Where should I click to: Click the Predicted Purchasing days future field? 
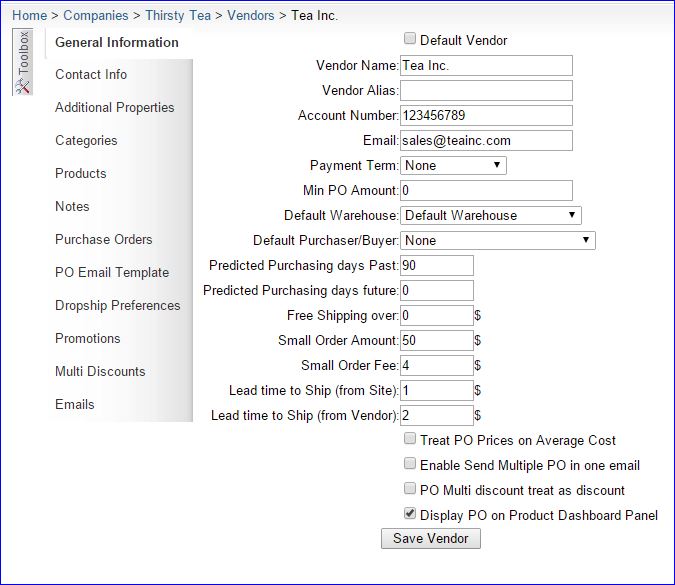pyautogui.click(x=437, y=290)
